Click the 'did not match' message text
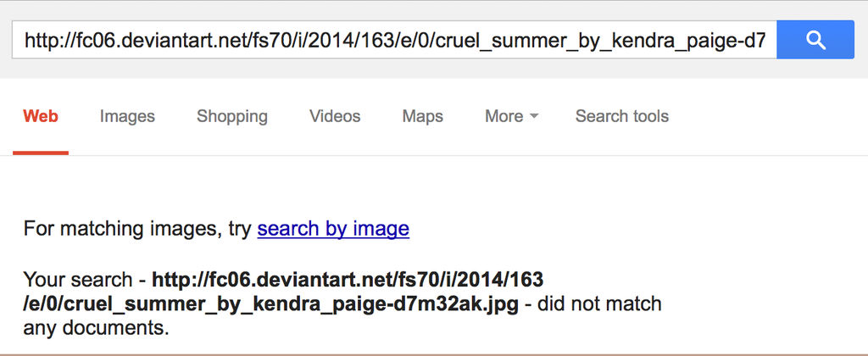868x356 pixels. pos(599,304)
